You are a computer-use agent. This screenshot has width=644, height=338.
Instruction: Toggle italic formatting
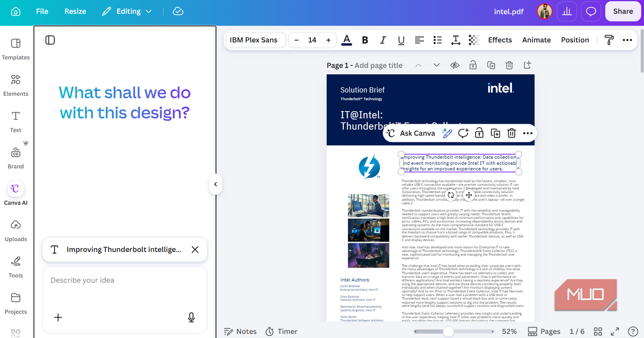[x=383, y=40]
